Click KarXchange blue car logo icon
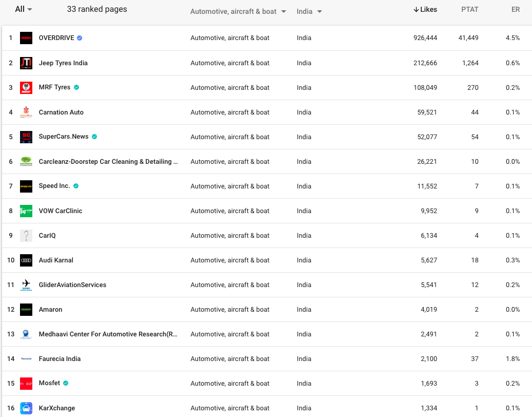 [x=26, y=408]
